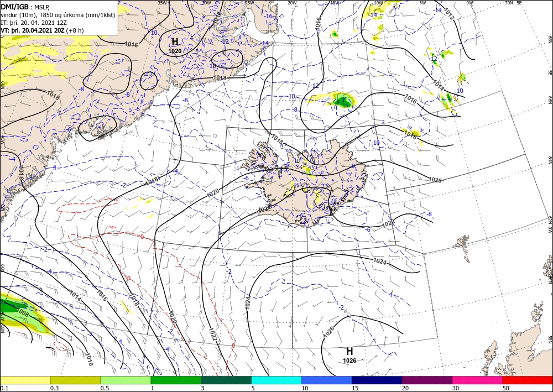Select the red 50+ legend swatch

[x=528, y=380]
